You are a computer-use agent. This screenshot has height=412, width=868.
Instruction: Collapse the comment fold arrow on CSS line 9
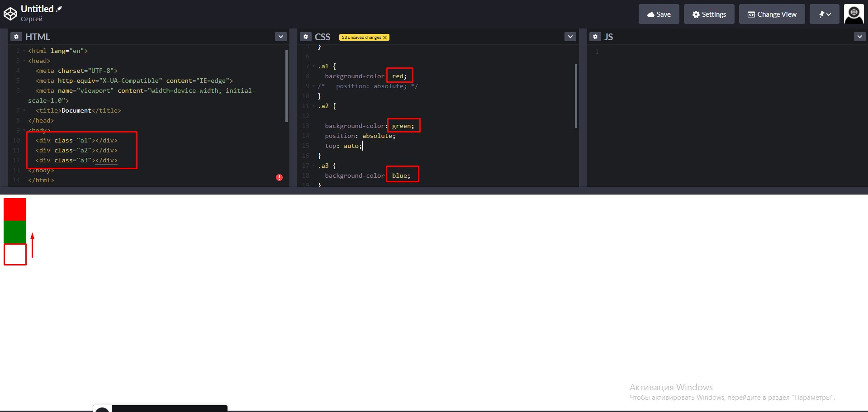pyautogui.click(x=313, y=86)
